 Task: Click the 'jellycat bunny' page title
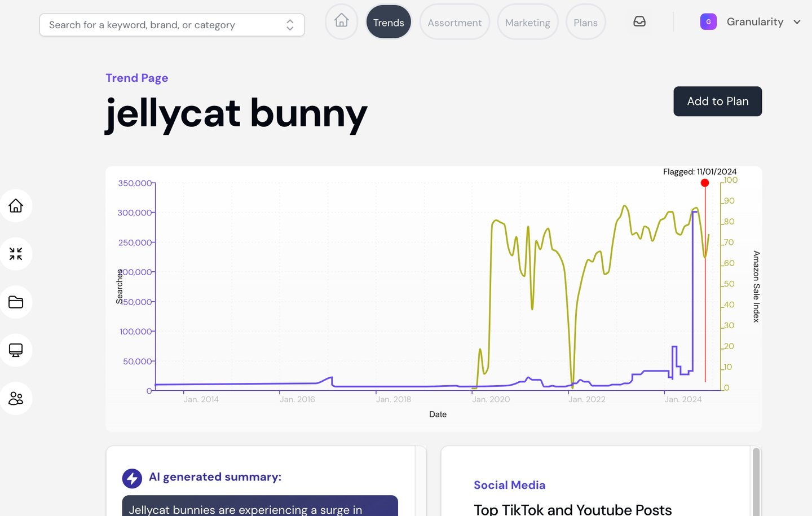click(x=236, y=114)
